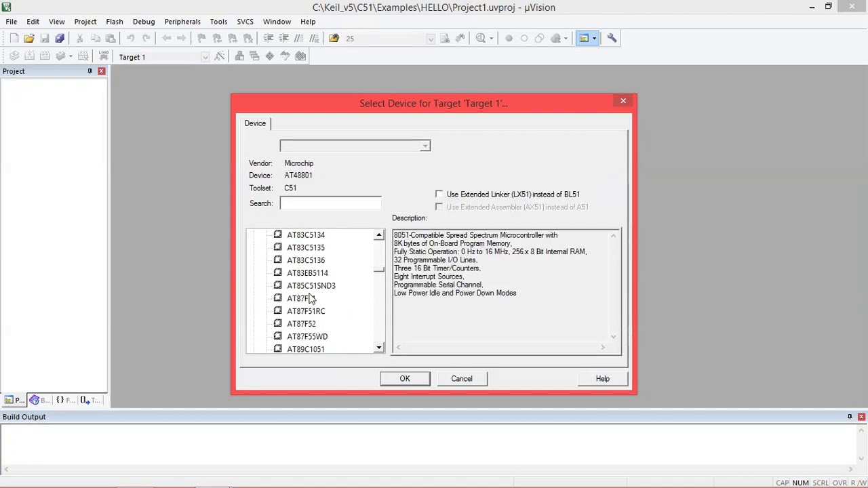Image resolution: width=868 pixels, height=488 pixels.
Task: Open the Peripherals menu
Action: pyautogui.click(x=182, y=22)
